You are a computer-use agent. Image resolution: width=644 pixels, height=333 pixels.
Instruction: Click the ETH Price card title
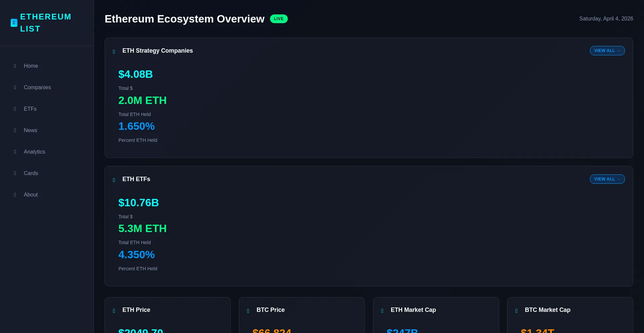(136, 310)
